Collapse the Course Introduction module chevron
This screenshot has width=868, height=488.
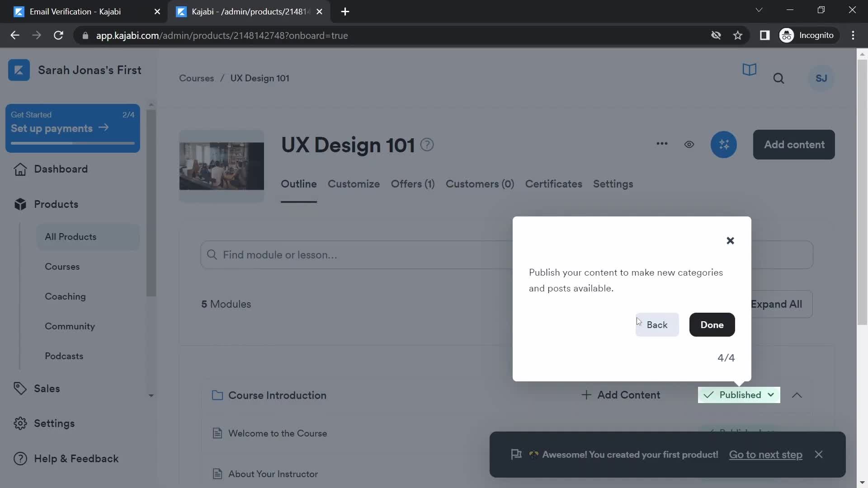point(797,395)
